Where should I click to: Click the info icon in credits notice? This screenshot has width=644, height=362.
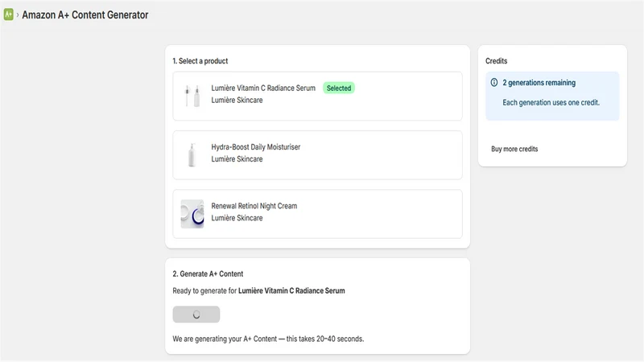494,83
